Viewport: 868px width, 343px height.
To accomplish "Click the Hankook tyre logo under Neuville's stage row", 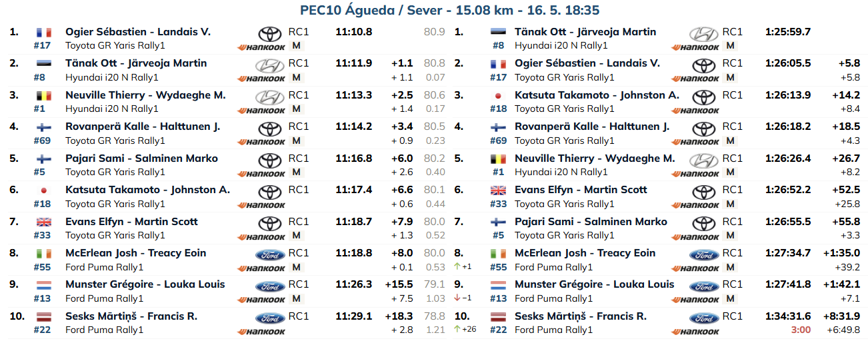I will (261, 110).
